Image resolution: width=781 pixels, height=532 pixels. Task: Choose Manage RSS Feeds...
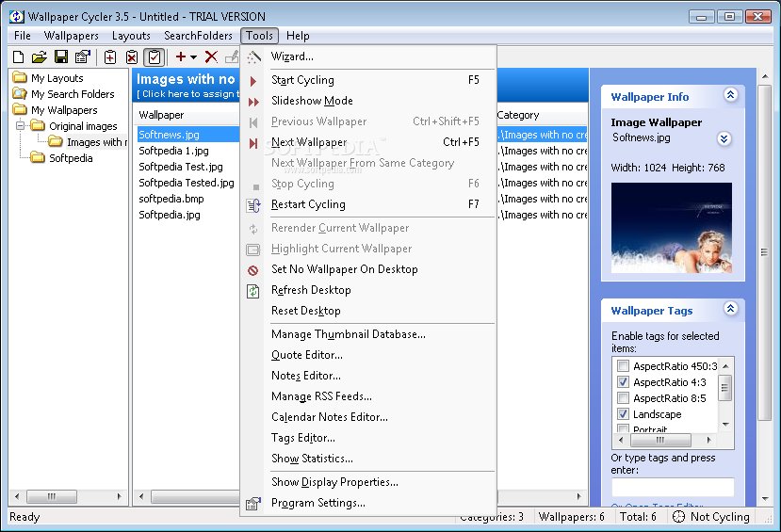(368, 396)
